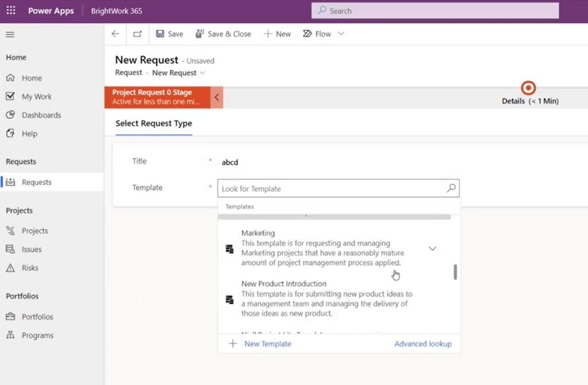Switch to the Select Request Type tab
The height and width of the screenshot is (385, 588).
(153, 123)
